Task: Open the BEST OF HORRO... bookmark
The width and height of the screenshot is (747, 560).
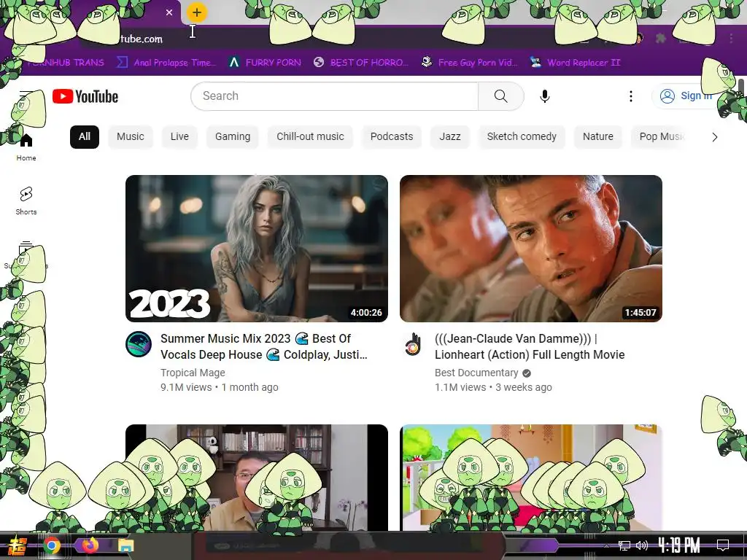Action: (361, 63)
